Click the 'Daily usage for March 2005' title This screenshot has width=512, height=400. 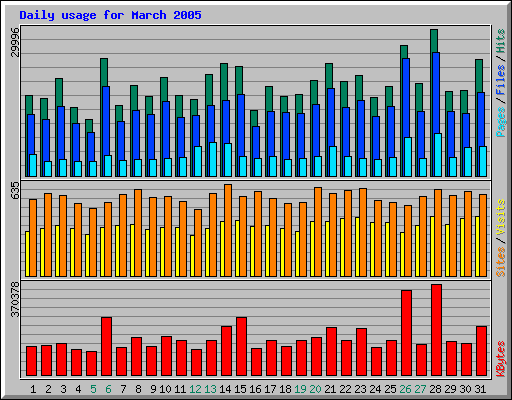tap(110, 15)
